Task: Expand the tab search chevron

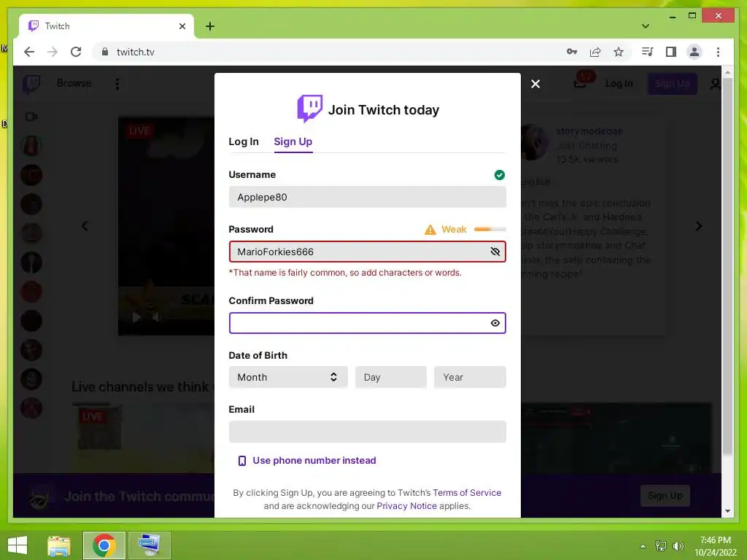Action: click(x=646, y=26)
